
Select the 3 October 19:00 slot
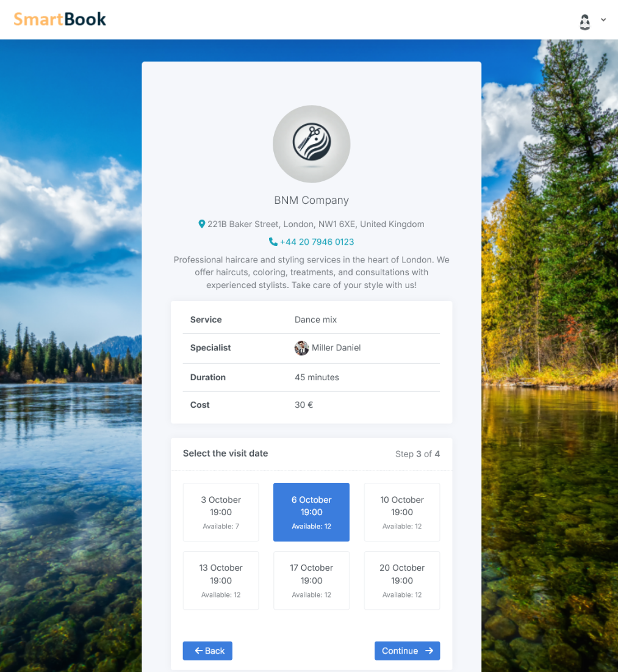(221, 512)
